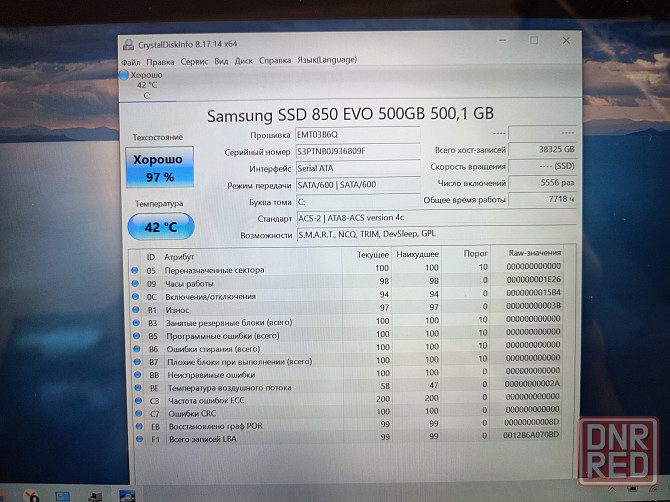
Task: Click drive title Samsung SSD 850 EVO 500GB
Action: point(350,114)
